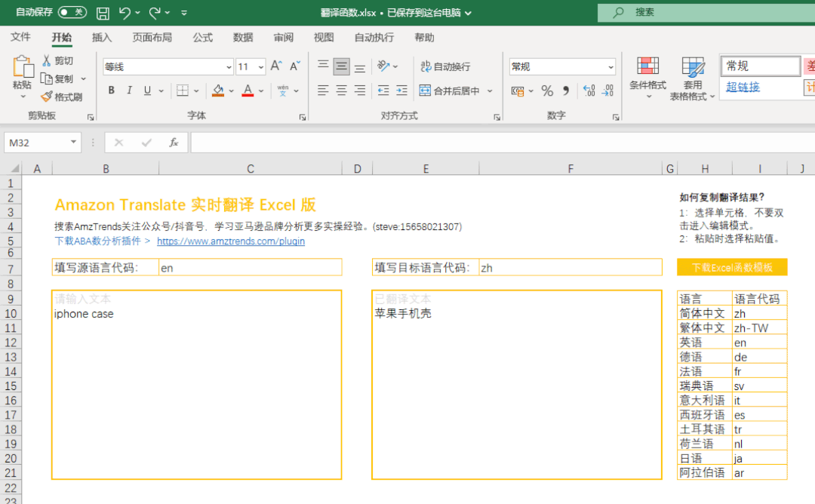Screen dimensions: 815x504
Task: Apply the red font color A
Action: click(x=248, y=91)
